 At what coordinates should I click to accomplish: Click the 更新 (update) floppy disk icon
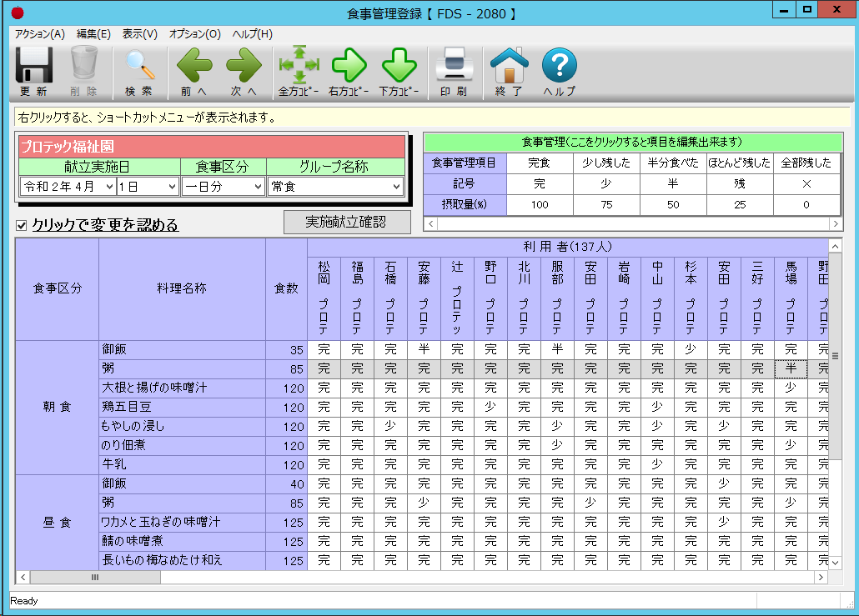(34, 65)
